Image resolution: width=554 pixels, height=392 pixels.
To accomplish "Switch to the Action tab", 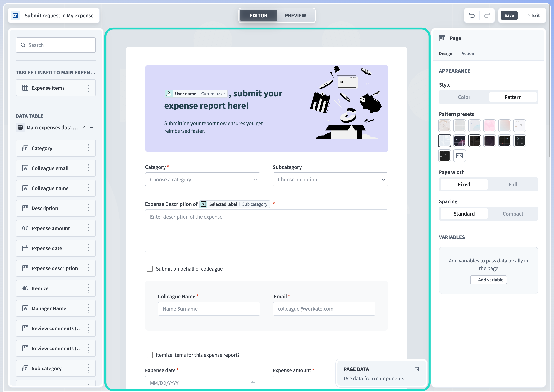I will [468, 53].
